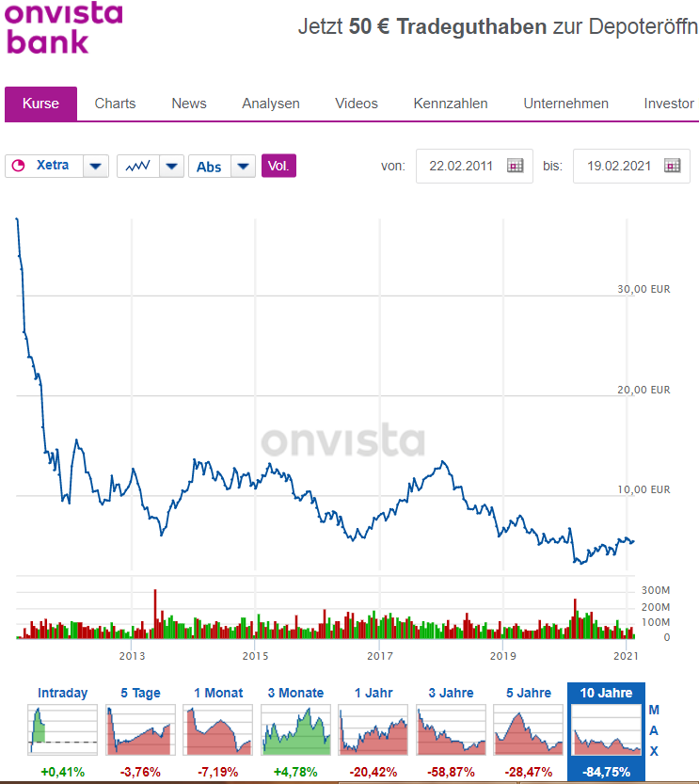Select the 5 Tage period link
The width and height of the screenshot is (699, 784).
[139, 693]
